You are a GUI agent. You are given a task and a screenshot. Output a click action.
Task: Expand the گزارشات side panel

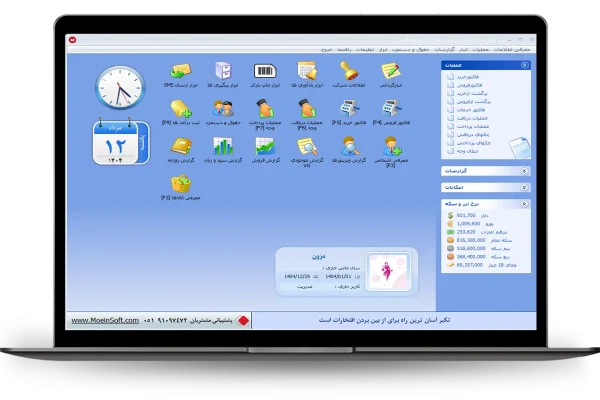click(x=525, y=171)
